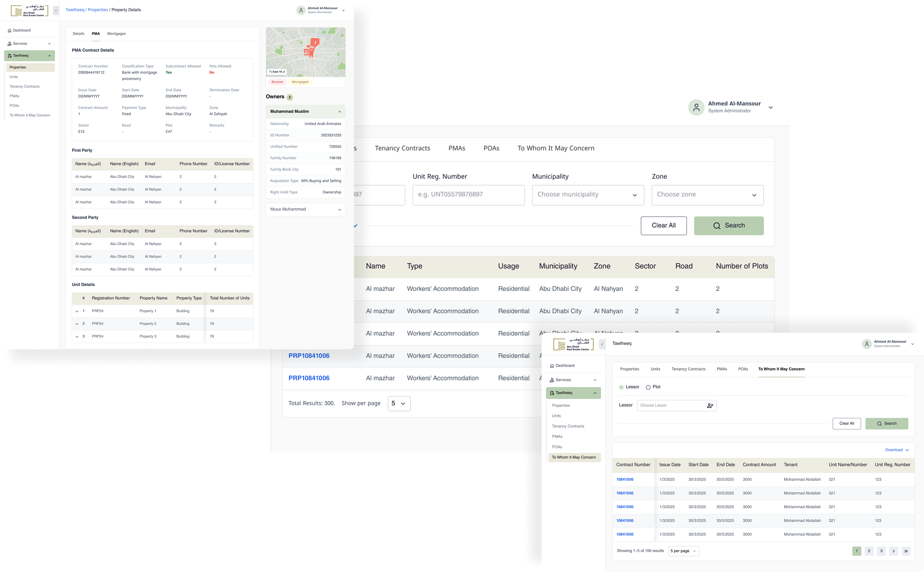Select the Lessor radio button

[x=621, y=387]
